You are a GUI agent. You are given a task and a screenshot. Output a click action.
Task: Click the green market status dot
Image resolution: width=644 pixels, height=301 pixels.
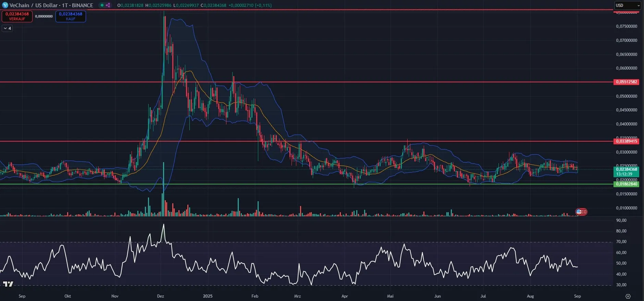(x=102, y=5)
